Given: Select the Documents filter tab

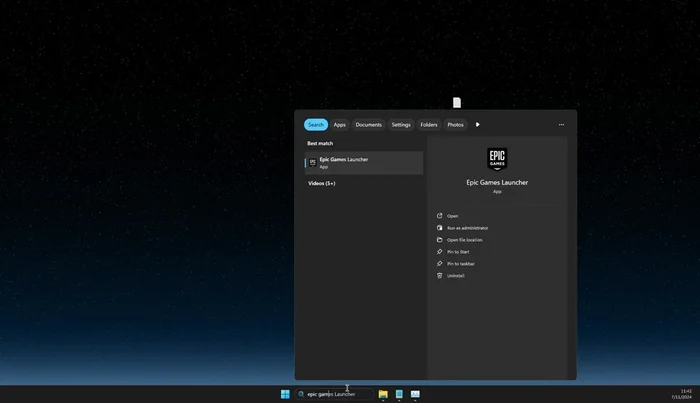Looking at the screenshot, I should (368, 125).
